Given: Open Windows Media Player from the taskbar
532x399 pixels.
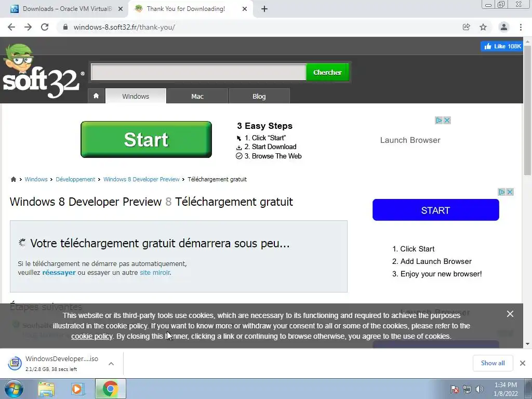Looking at the screenshot, I should (x=78, y=389).
